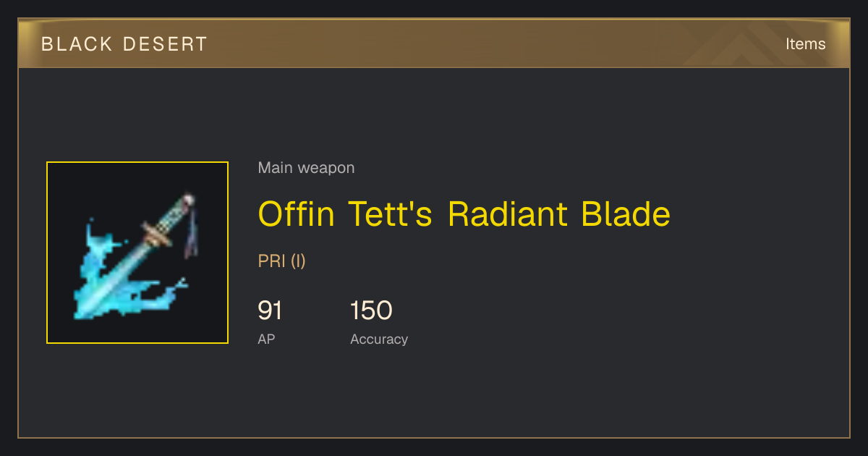Click the yellow border of the item icon

[137, 162]
